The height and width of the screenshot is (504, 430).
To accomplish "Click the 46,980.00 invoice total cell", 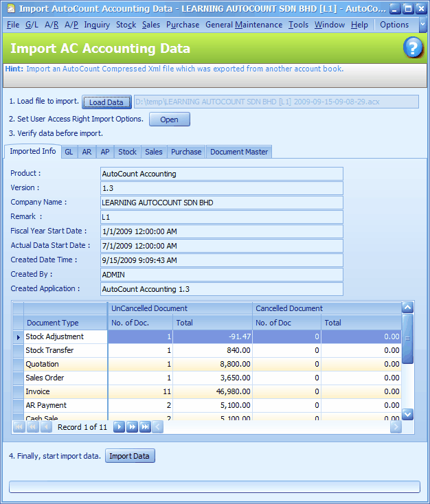I will tap(212, 392).
